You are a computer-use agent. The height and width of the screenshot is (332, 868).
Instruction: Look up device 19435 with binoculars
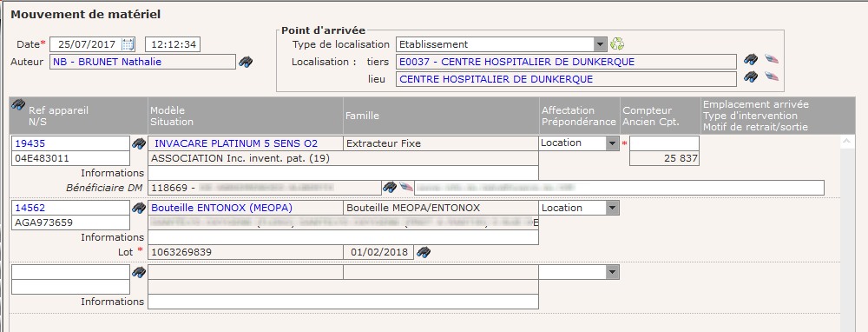[x=138, y=143]
